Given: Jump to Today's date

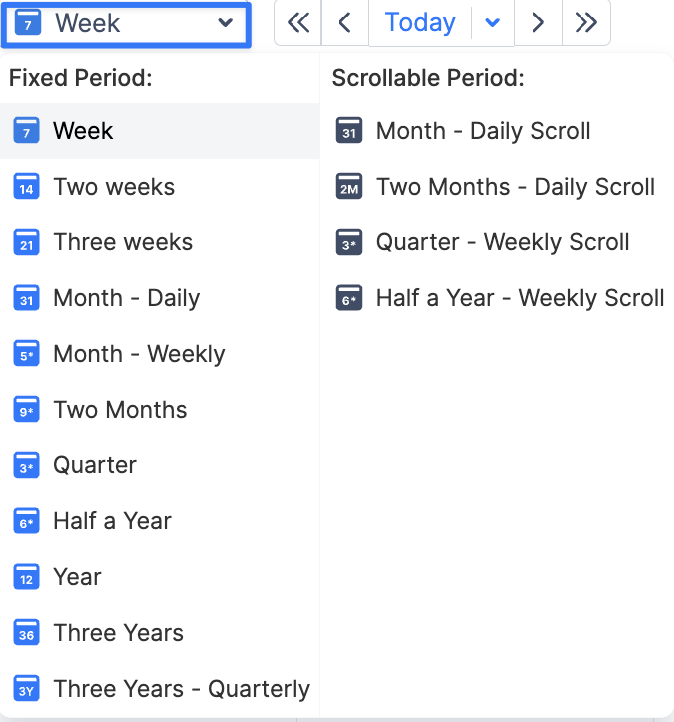Looking at the screenshot, I should coord(420,23).
